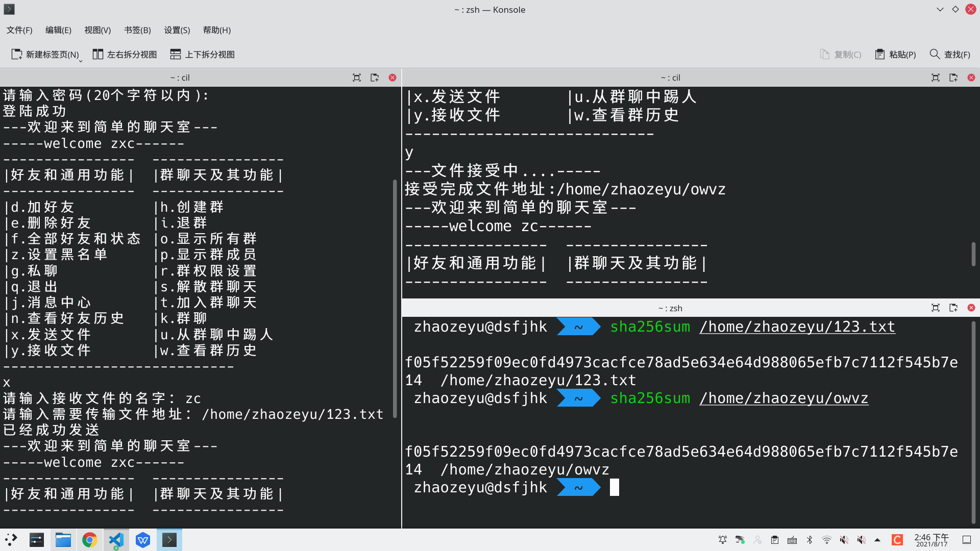Click the left pane title '~ : cil'
The image size is (980, 551).
tap(180, 78)
